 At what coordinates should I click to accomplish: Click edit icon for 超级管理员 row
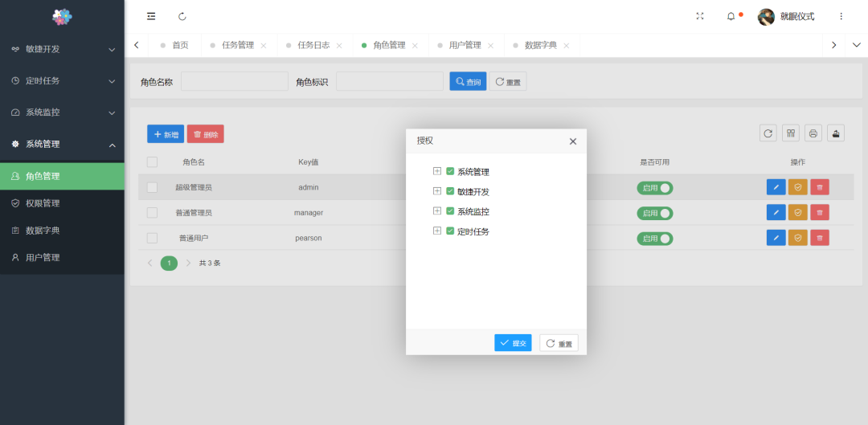coord(776,187)
